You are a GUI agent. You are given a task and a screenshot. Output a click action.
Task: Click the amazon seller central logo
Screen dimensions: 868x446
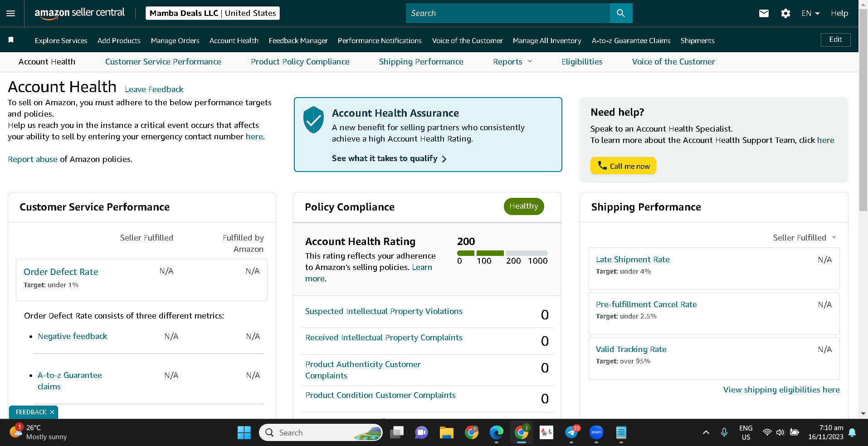80,13
